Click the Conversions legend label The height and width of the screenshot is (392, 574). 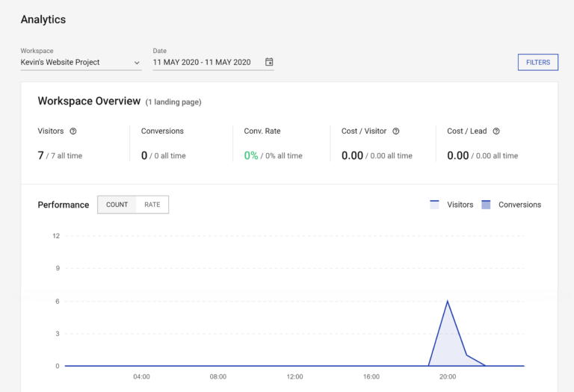519,205
